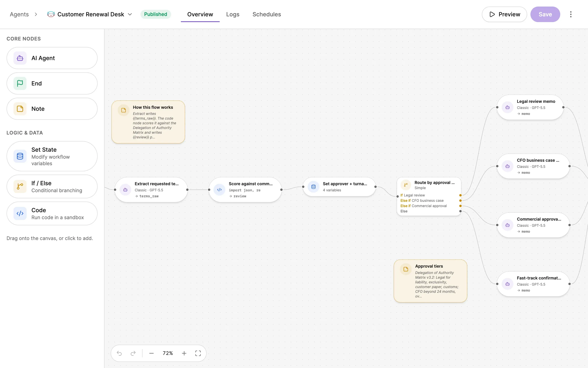Add a Set State node
Viewport: 588px width, 368px height.
pyautogui.click(x=52, y=156)
